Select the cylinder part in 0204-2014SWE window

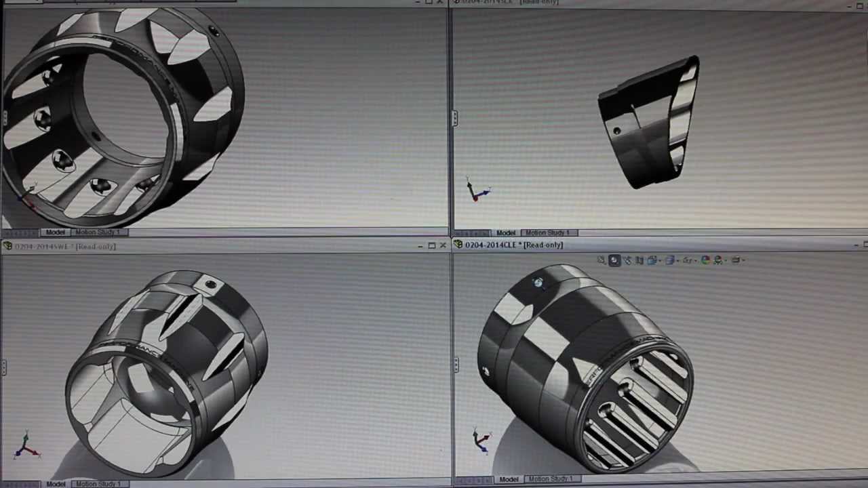point(166,373)
